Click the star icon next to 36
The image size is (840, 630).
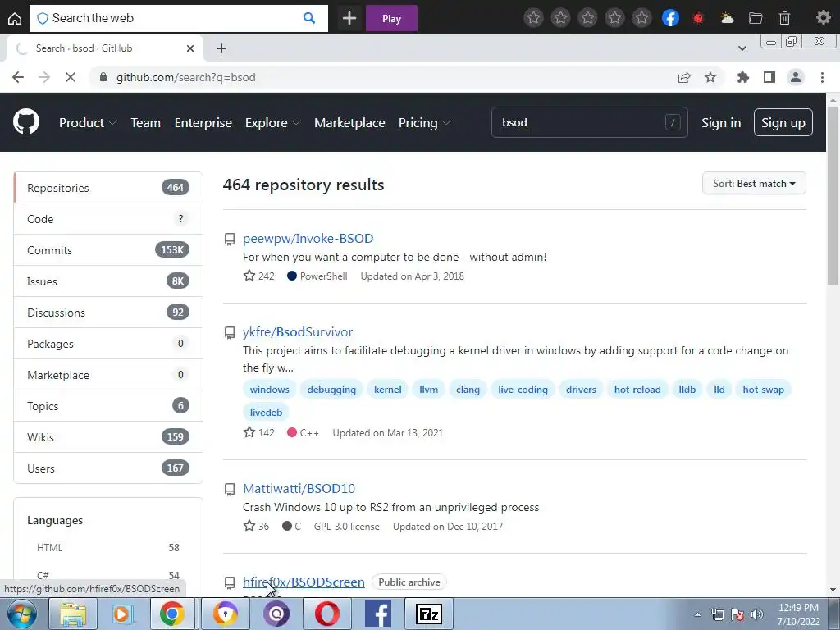(x=249, y=526)
